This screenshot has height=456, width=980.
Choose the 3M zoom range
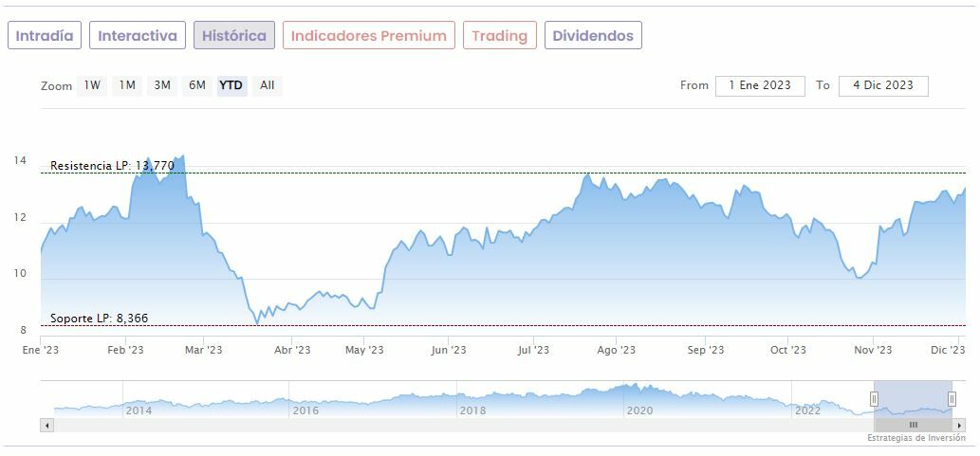pyautogui.click(x=162, y=85)
